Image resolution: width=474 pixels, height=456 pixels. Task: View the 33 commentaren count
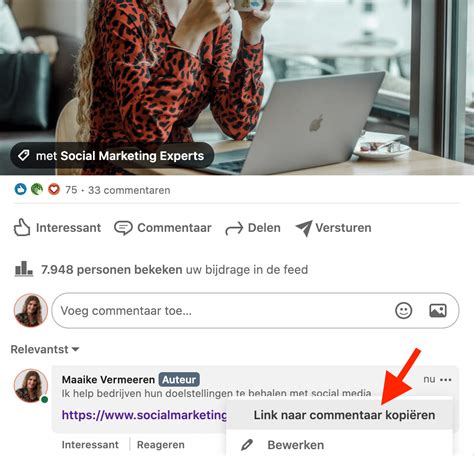tap(129, 190)
